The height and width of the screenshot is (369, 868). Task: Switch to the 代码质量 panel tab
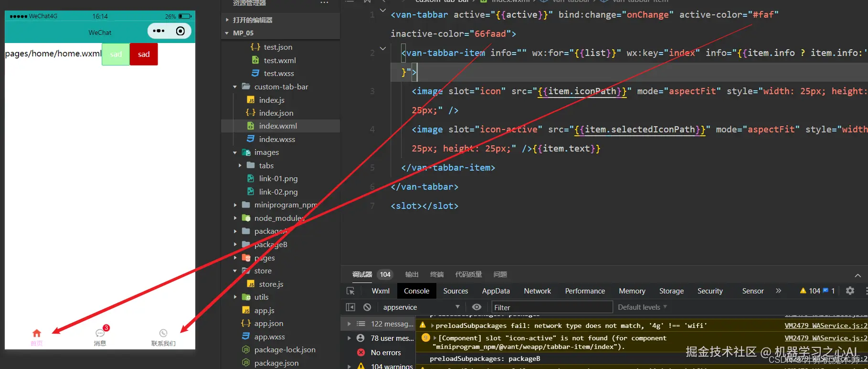[468, 274]
